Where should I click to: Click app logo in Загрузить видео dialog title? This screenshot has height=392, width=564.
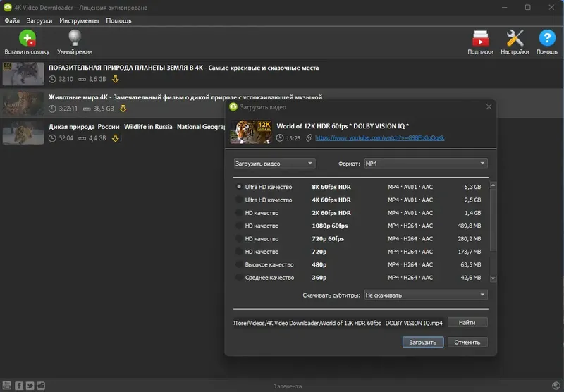point(233,106)
